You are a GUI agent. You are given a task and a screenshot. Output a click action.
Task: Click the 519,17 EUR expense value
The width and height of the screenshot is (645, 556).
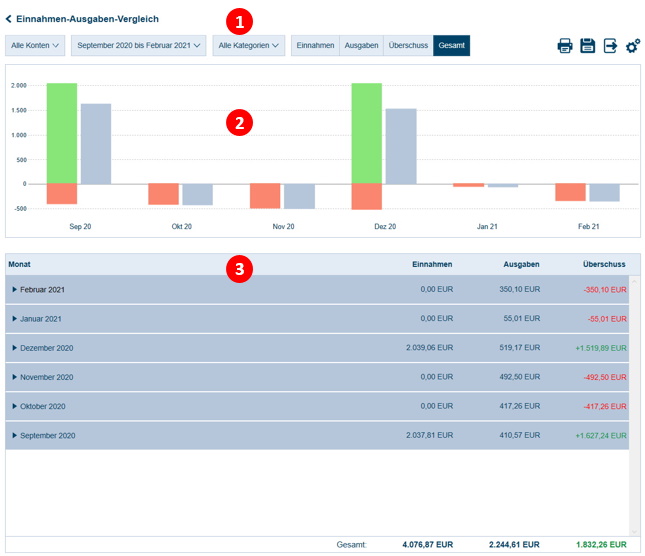520,348
